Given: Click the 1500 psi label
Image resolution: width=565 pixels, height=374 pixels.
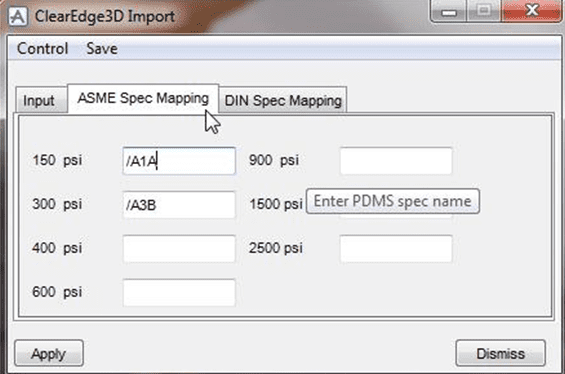Looking at the screenshot, I should (276, 204).
